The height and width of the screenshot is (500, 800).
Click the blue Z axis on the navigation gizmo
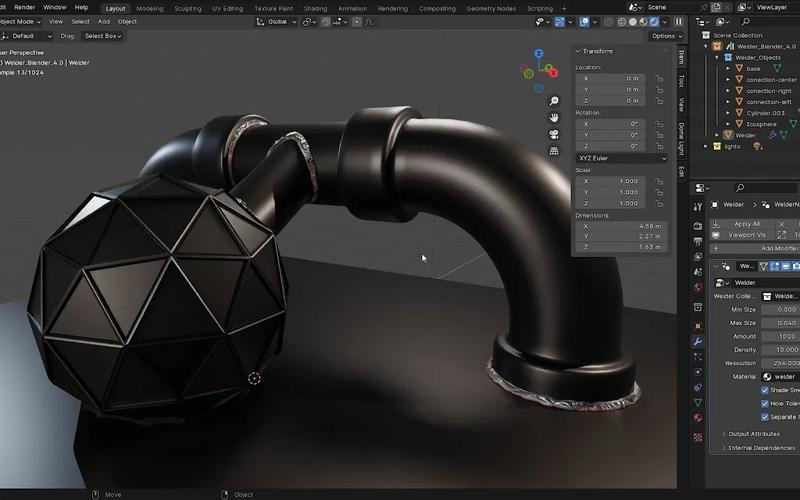[539, 53]
